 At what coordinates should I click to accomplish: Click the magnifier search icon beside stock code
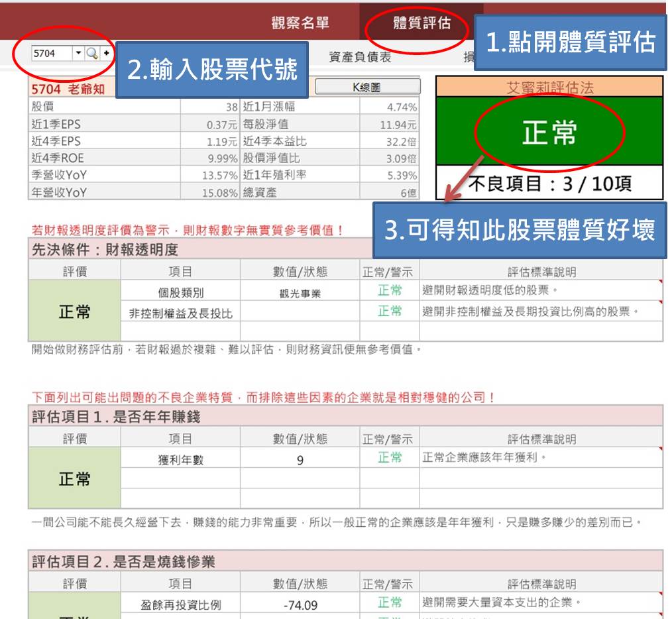(x=91, y=53)
